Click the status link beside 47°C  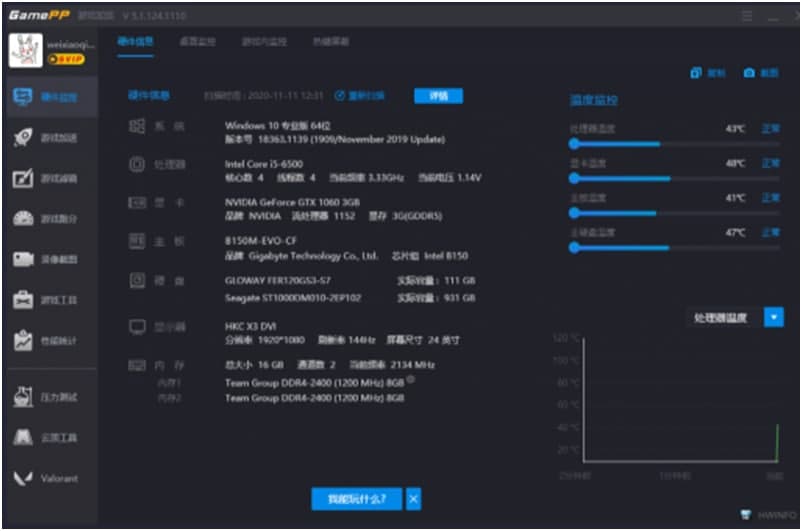770,232
